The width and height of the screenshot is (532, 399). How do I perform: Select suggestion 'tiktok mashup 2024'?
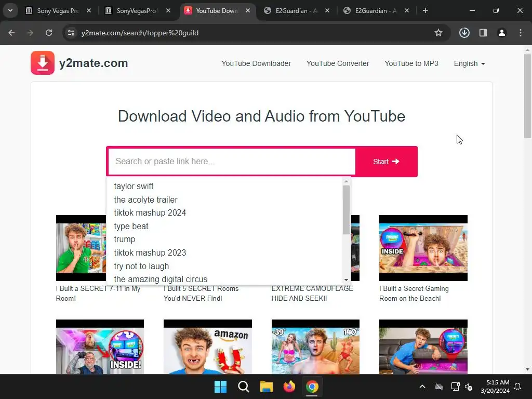pyautogui.click(x=224, y=212)
